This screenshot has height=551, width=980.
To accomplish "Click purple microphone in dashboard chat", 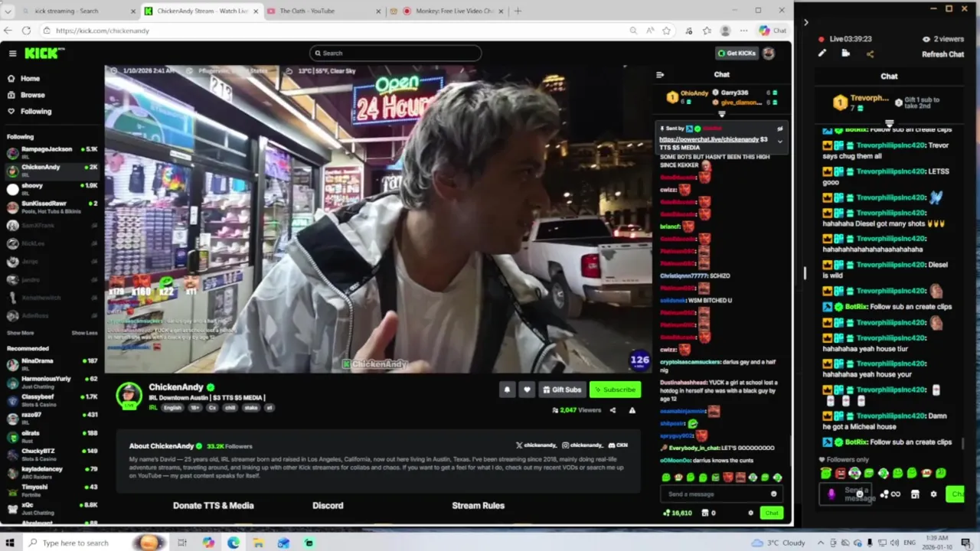I will 831,494.
